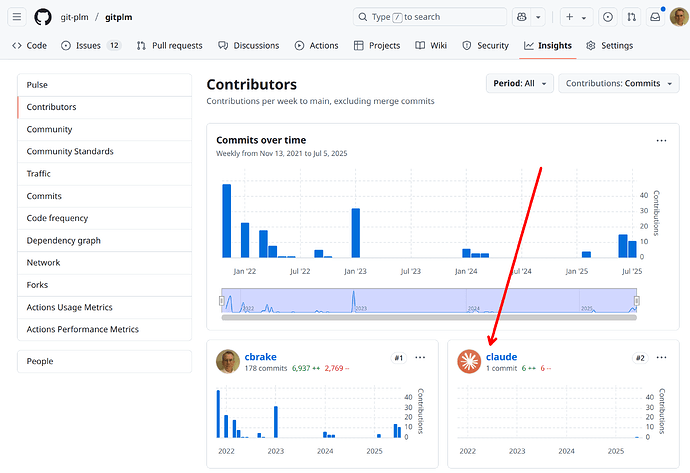Open the issues icon in header
The image size is (690, 473).
(x=608, y=17)
